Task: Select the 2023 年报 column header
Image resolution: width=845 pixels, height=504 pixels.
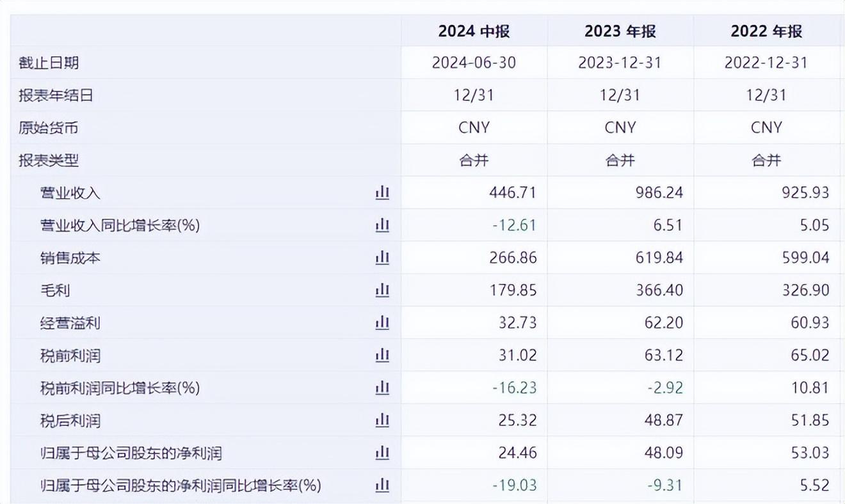Action: [620, 31]
